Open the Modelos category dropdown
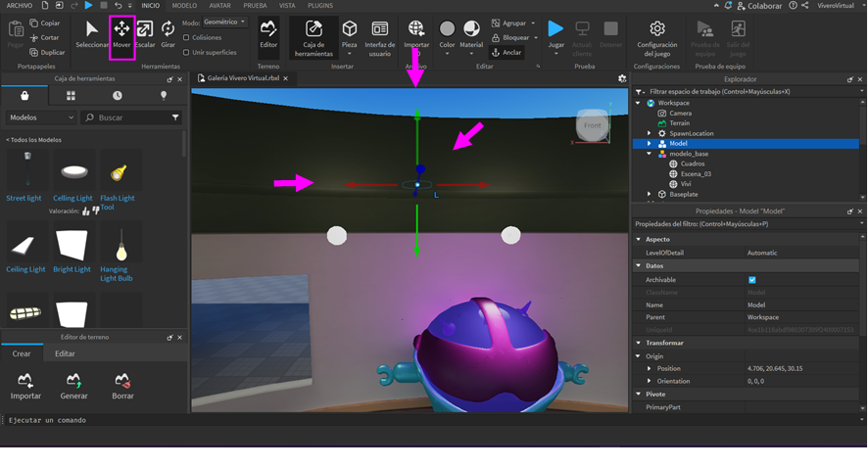Image resolution: width=868 pixels, height=468 pixels. tap(41, 117)
